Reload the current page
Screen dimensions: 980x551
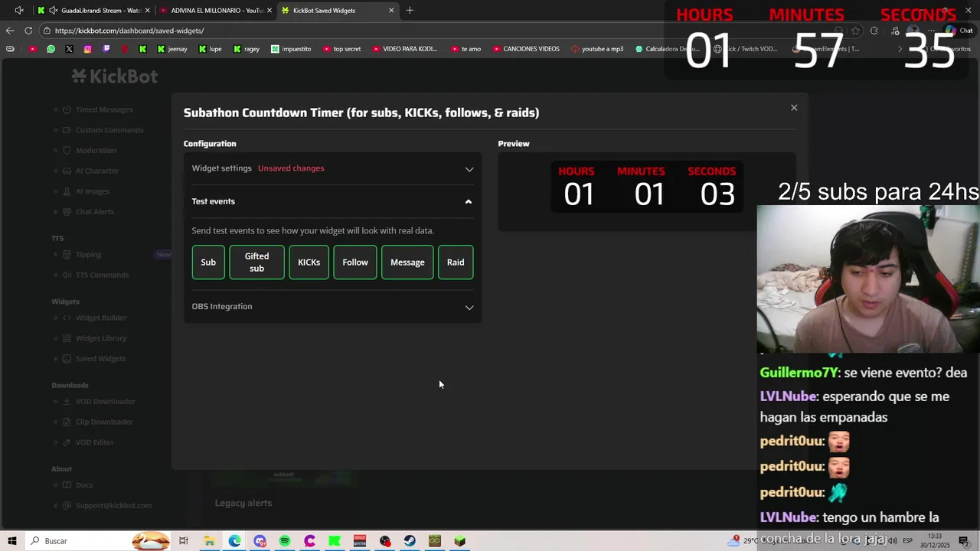[x=28, y=31]
